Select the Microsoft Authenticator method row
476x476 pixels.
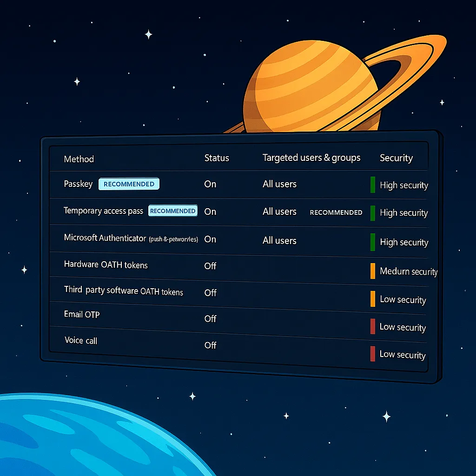105,238
